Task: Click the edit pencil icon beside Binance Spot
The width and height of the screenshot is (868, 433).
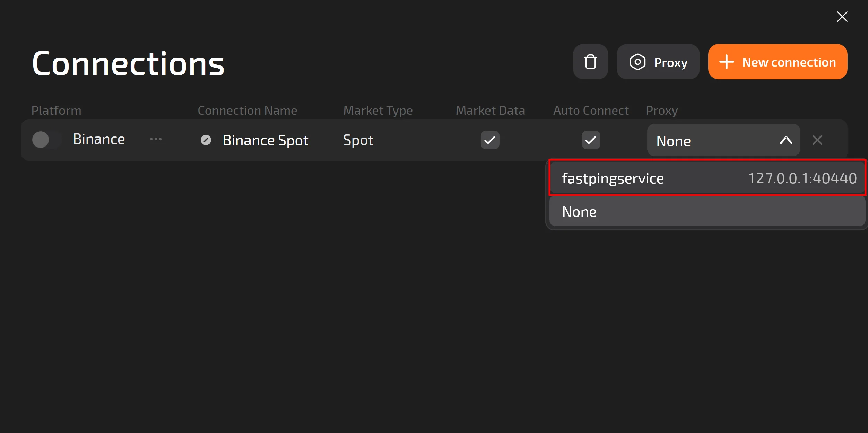Action: [206, 140]
